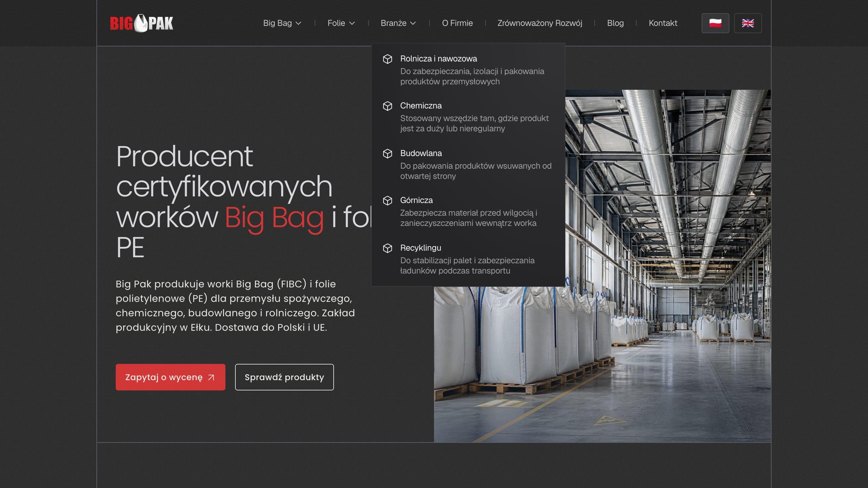Viewport: 868px width, 488px height.
Task: Go to the Blog page
Action: [615, 23]
